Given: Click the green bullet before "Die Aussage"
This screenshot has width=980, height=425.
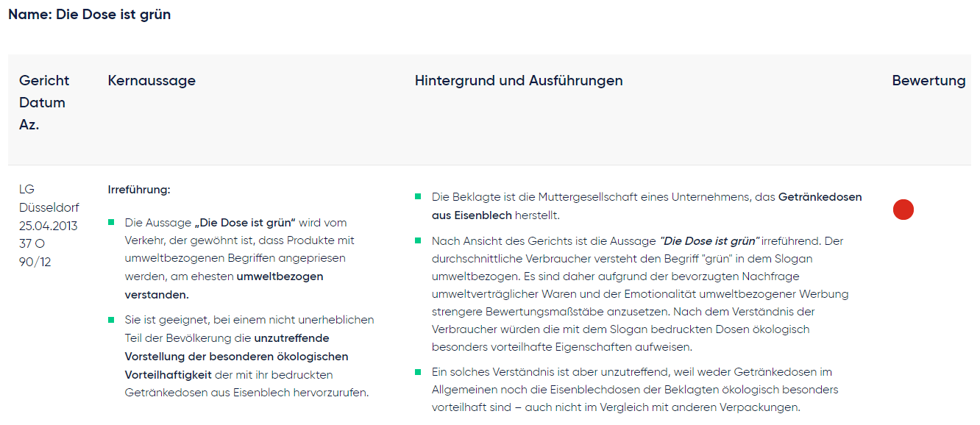Looking at the screenshot, I should click(x=112, y=222).
